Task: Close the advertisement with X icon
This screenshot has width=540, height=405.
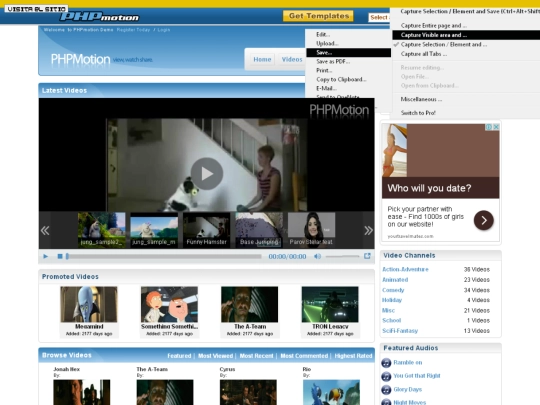Action: [x=496, y=127]
